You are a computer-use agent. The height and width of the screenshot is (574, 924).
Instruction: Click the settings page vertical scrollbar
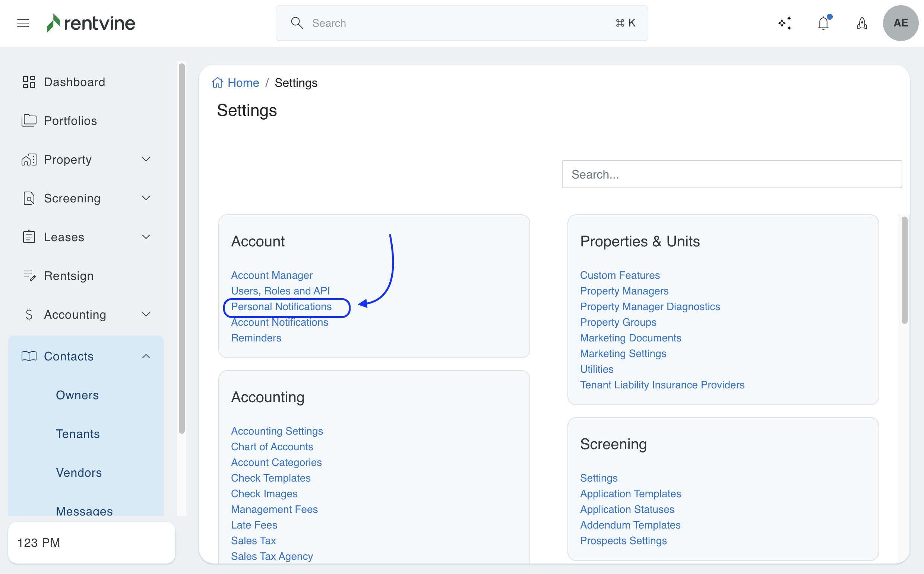(905, 269)
